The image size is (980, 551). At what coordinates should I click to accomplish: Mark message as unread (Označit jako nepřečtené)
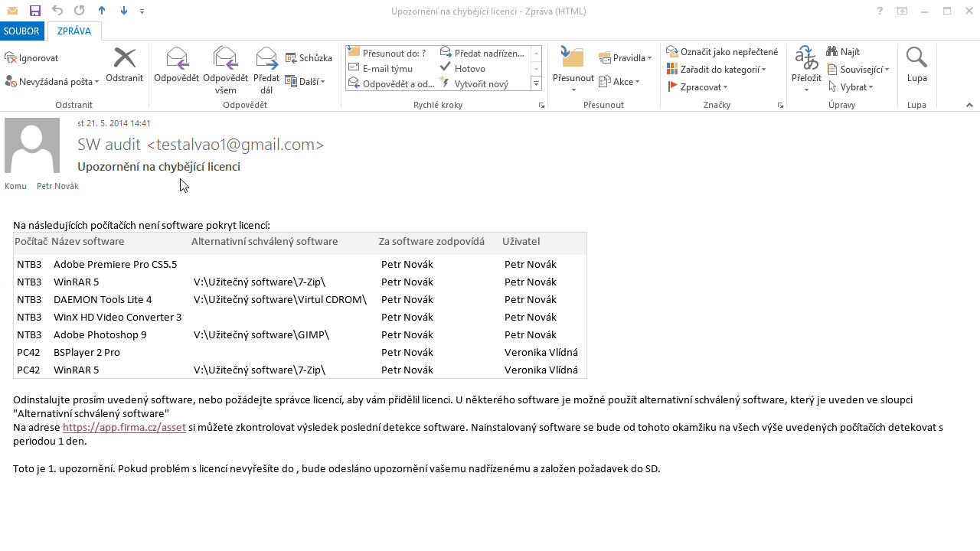click(x=722, y=52)
